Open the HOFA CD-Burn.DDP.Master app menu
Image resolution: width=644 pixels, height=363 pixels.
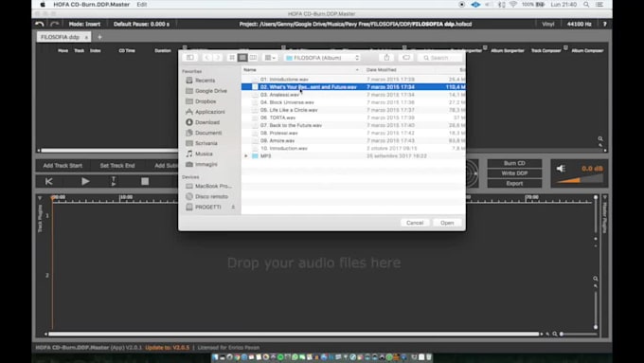click(91, 5)
